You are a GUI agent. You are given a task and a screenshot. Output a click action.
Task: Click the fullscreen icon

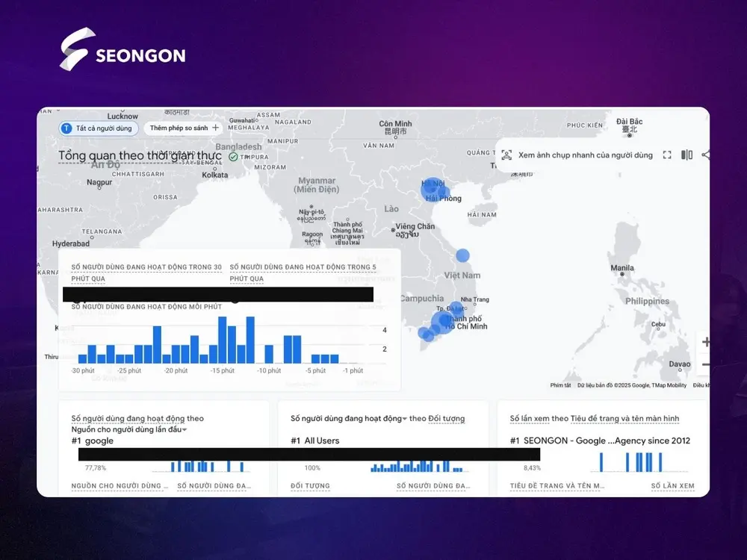point(667,155)
